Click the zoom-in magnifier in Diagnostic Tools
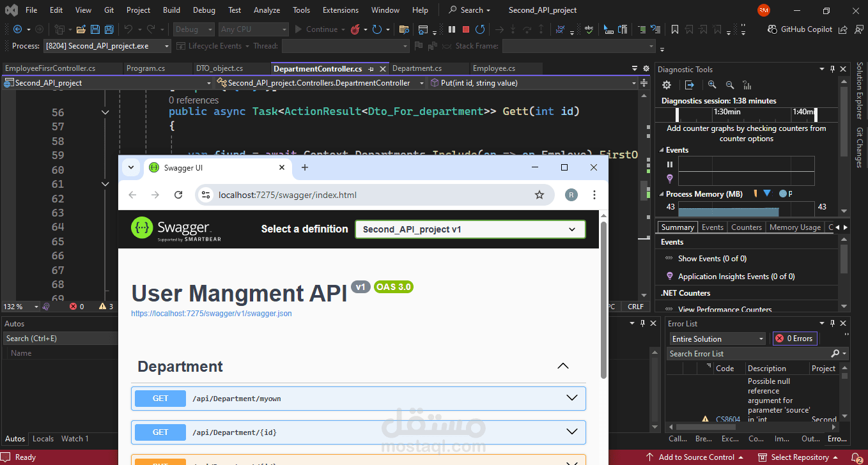This screenshot has width=868, height=465. coord(711,84)
